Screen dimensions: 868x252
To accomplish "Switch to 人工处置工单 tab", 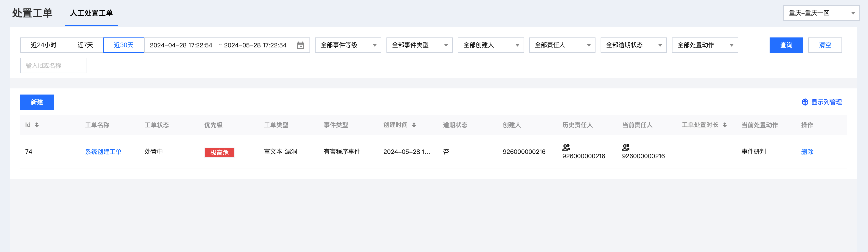I will tap(91, 13).
